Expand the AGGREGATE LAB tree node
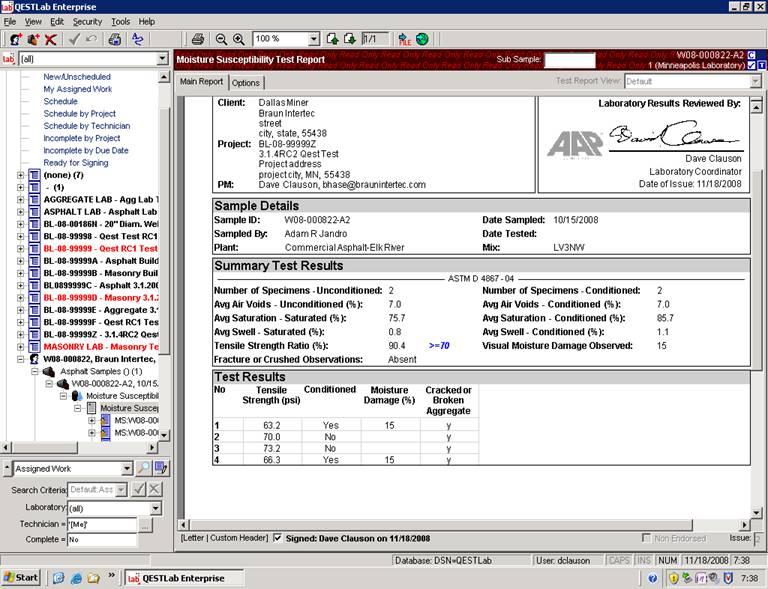This screenshot has height=589, width=768. 21,200
